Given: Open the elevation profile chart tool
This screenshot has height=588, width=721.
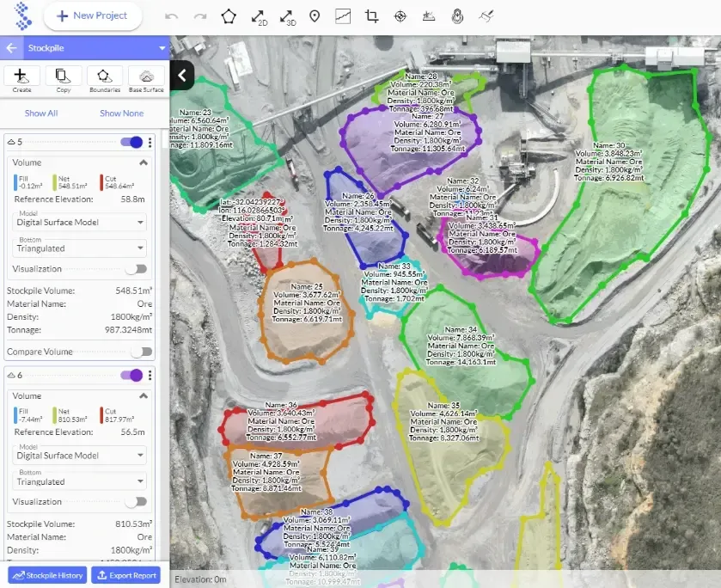Looking at the screenshot, I should [343, 16].
